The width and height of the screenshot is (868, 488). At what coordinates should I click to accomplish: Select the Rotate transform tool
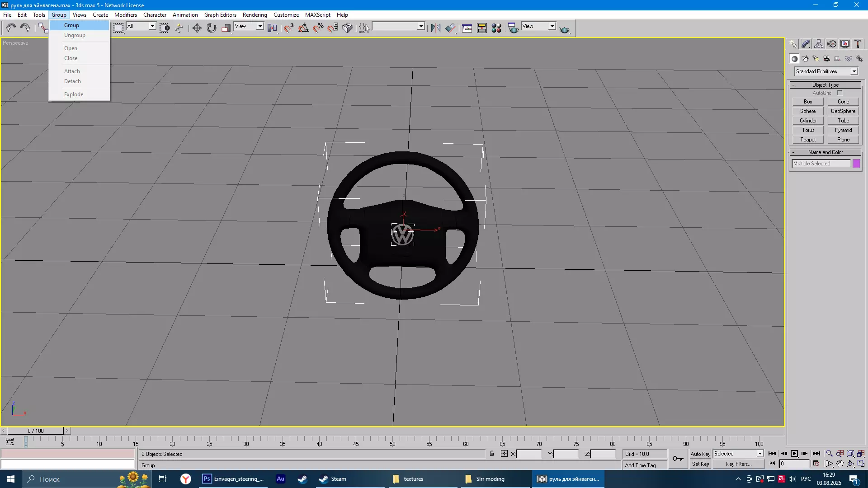pos(212,28)
